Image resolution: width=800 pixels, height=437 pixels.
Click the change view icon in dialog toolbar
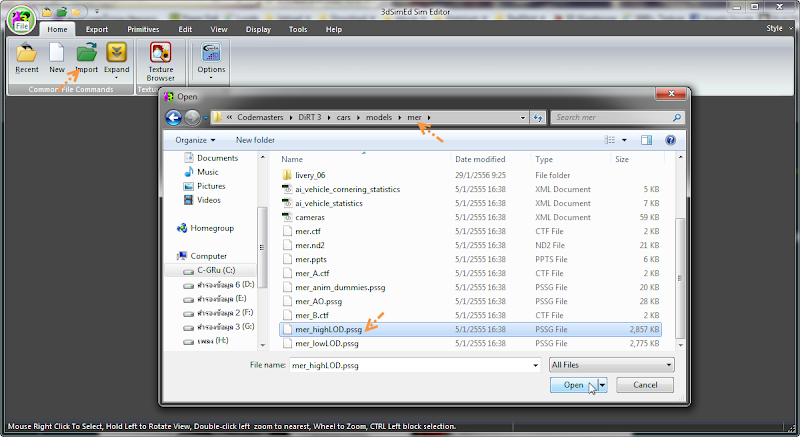[610, 140]
